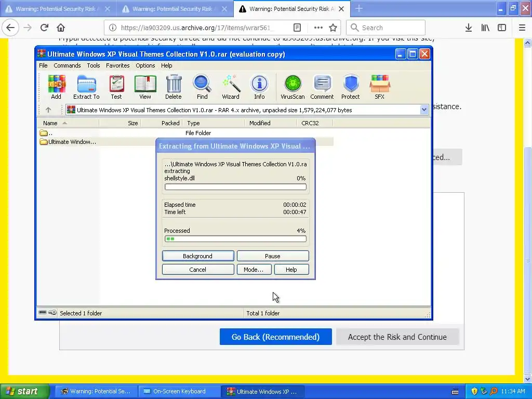Show archive Info icon
The image size is (532, 399).
(259, 87)
